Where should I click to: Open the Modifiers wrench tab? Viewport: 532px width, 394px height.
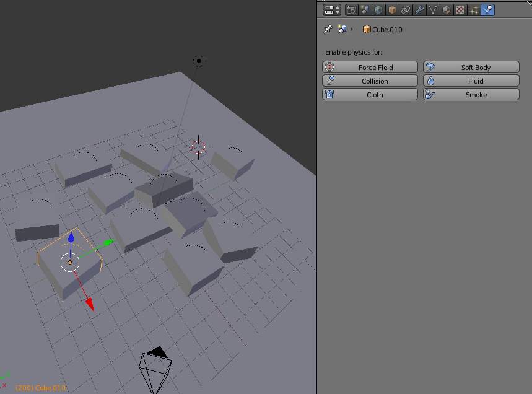tap(419, 10)
